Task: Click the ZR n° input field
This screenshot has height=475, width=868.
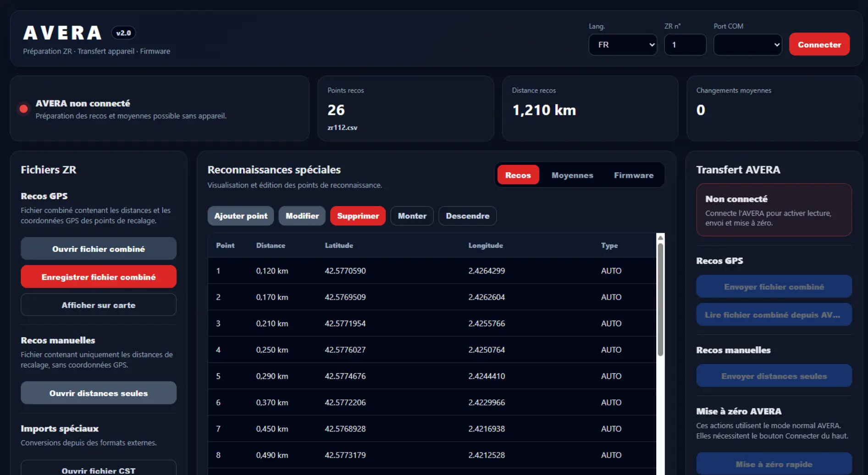Action: point(685,44)
